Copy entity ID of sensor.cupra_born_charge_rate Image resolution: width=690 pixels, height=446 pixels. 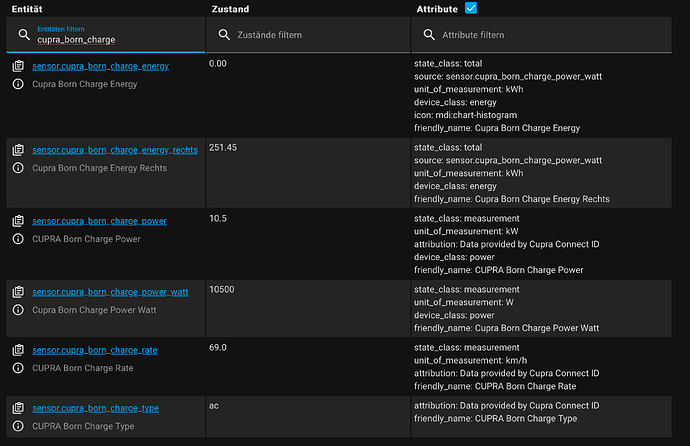click(x=18, y=350)
